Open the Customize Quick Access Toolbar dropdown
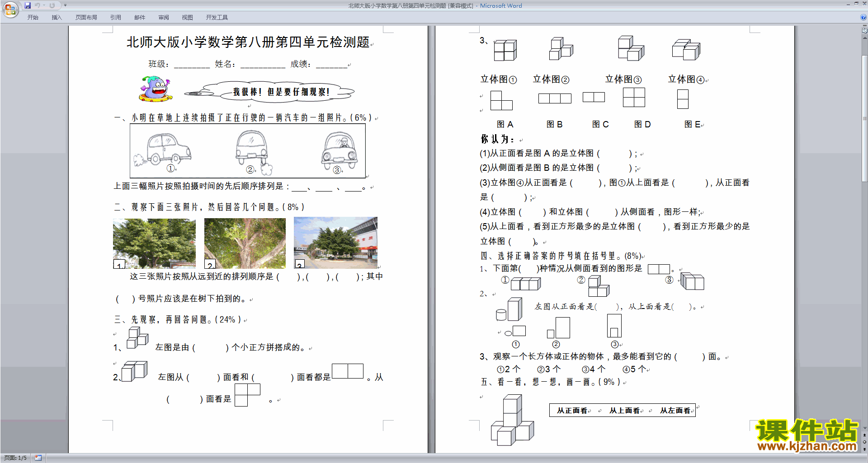The width and height of the screenshot is (868, 463). click(65, 5)
